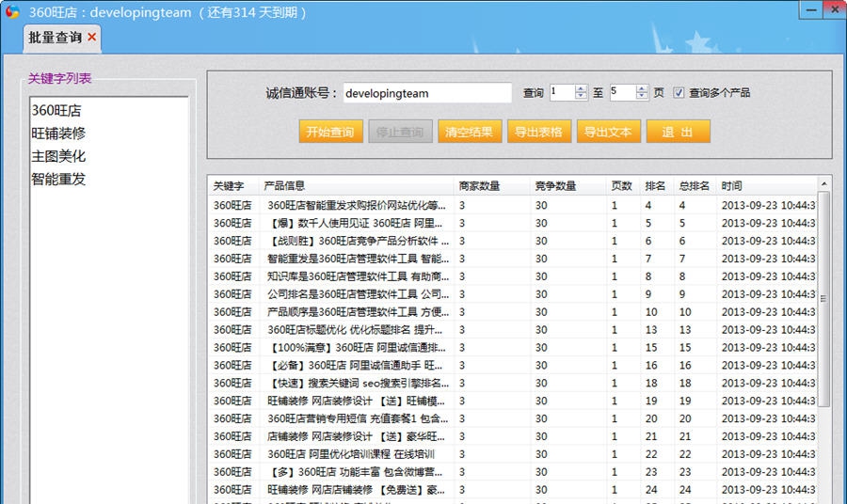Screen dimensions: 847x504
Task: Decrease the end page number with down arrow
Action: (x=642, y=97)
